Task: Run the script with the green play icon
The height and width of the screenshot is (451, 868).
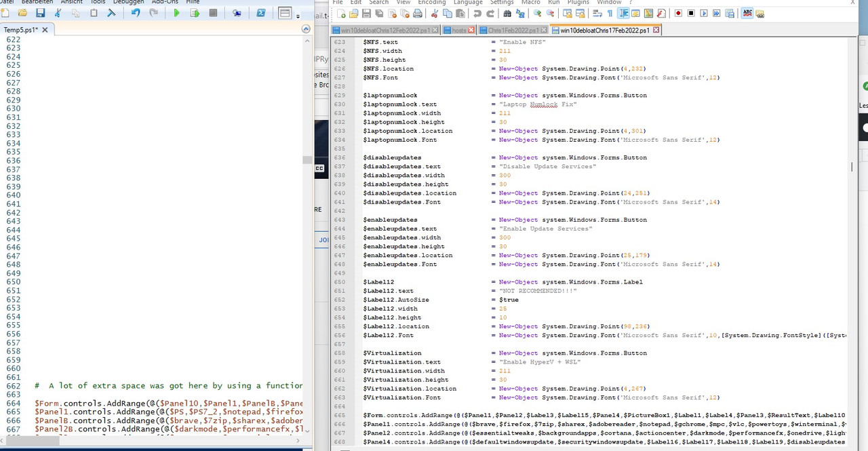Action: [176, 13]
